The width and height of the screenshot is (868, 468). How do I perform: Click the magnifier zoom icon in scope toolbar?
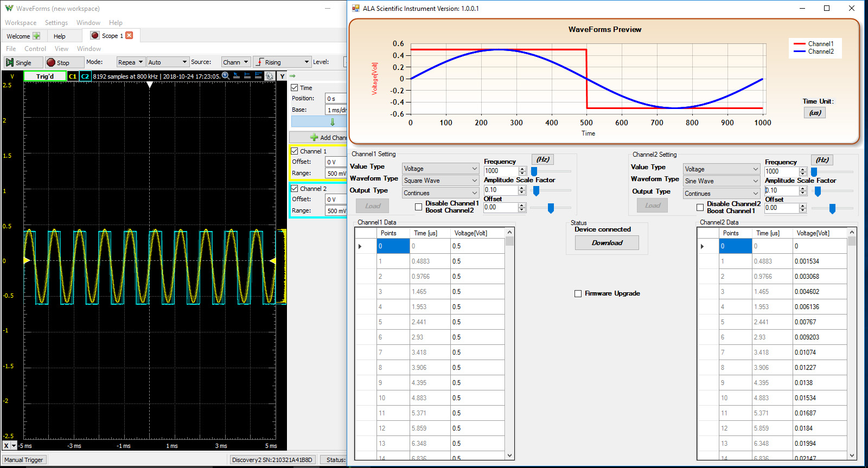[225, 76]
